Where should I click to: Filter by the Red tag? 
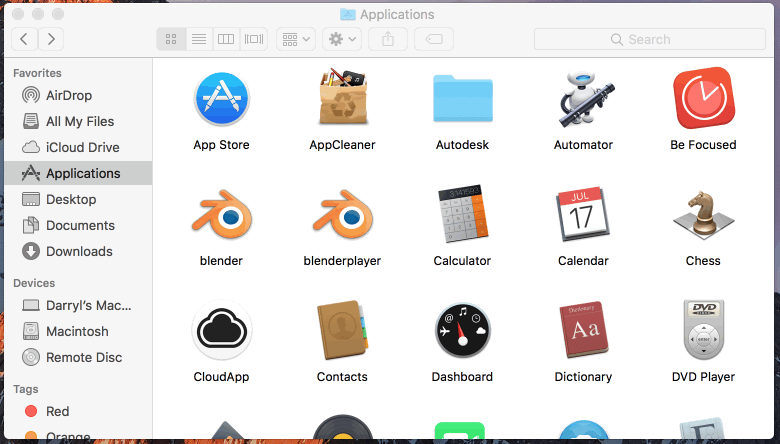78,411
